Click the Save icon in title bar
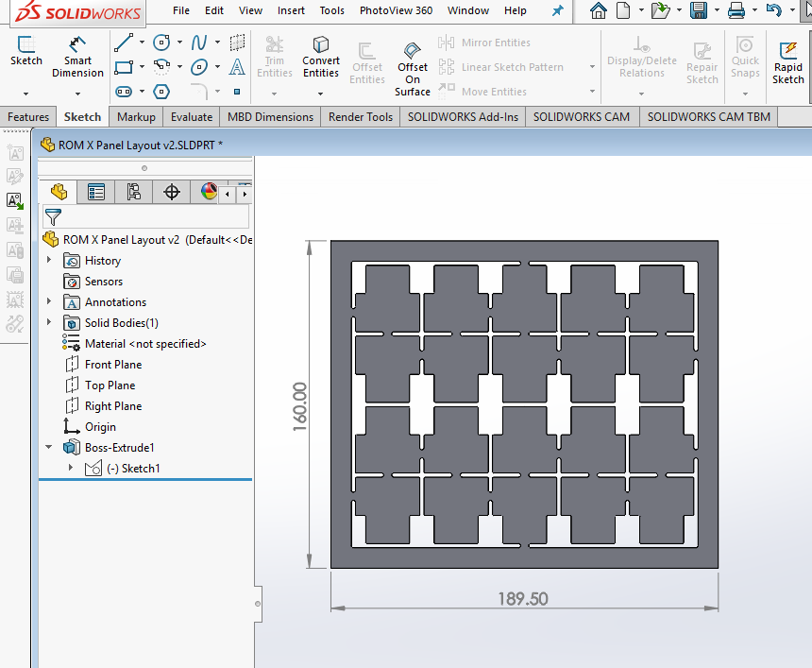The height and width of the screenshot is (668, 812). click(x=699, y=10)
